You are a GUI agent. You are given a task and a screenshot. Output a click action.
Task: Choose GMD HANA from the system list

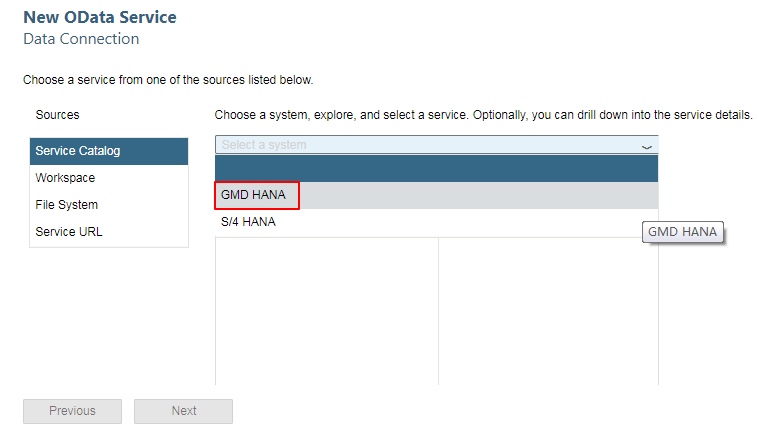[258, 195]
